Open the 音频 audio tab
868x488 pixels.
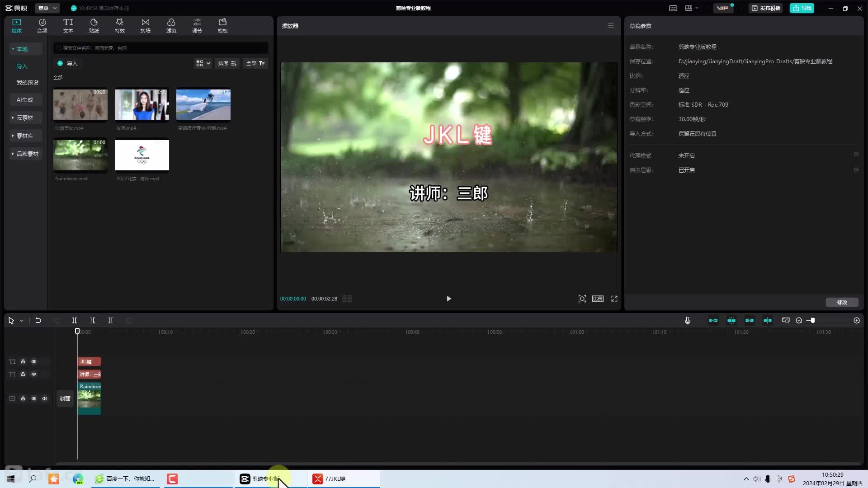click(x=42, y=26)
